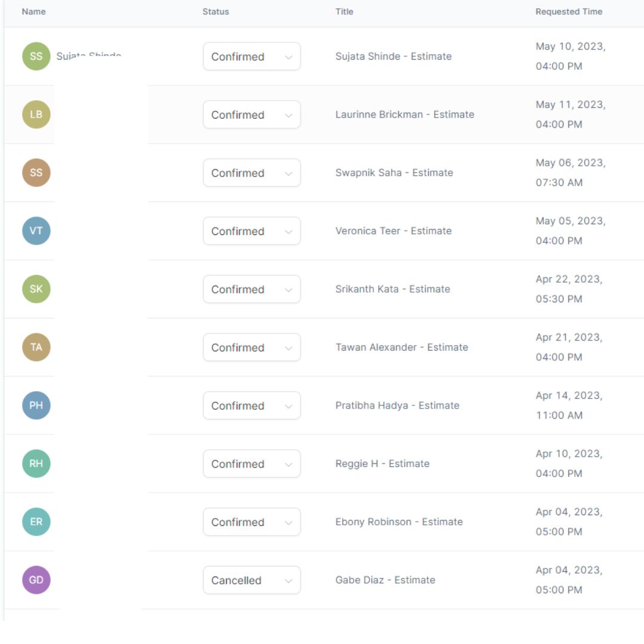
Task: Open the Cancelled status dropdown for Gabe Diaz
Action: 252,580
